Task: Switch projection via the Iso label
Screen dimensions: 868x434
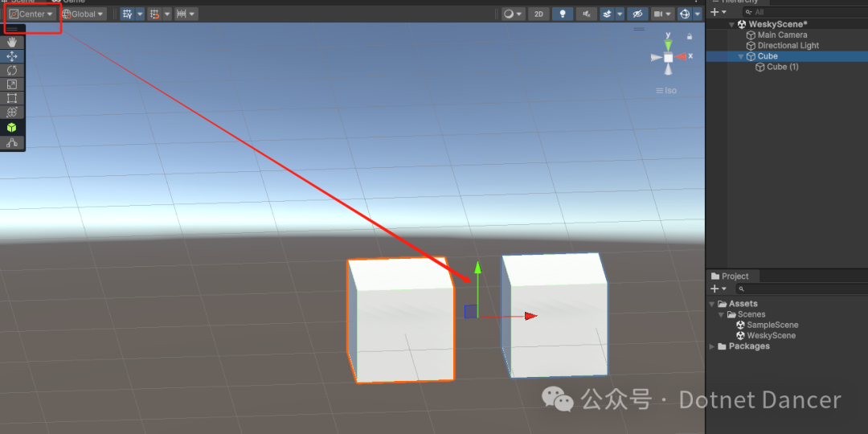Action: click(x=666, y=90)
